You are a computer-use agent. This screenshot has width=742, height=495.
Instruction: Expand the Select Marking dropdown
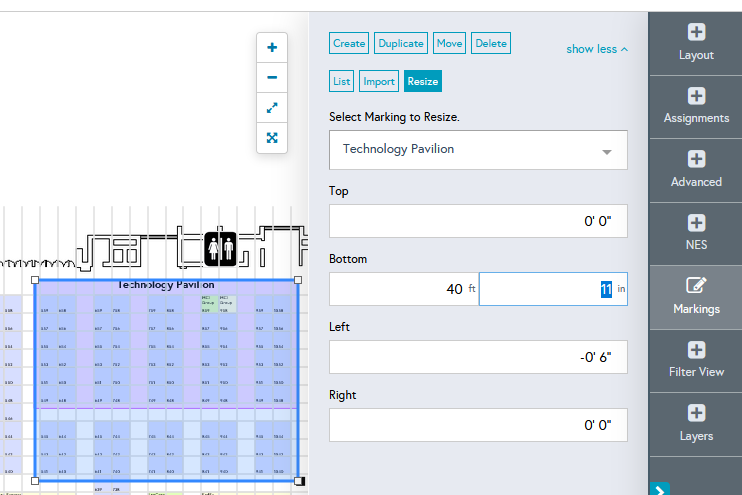click(478, 150)
